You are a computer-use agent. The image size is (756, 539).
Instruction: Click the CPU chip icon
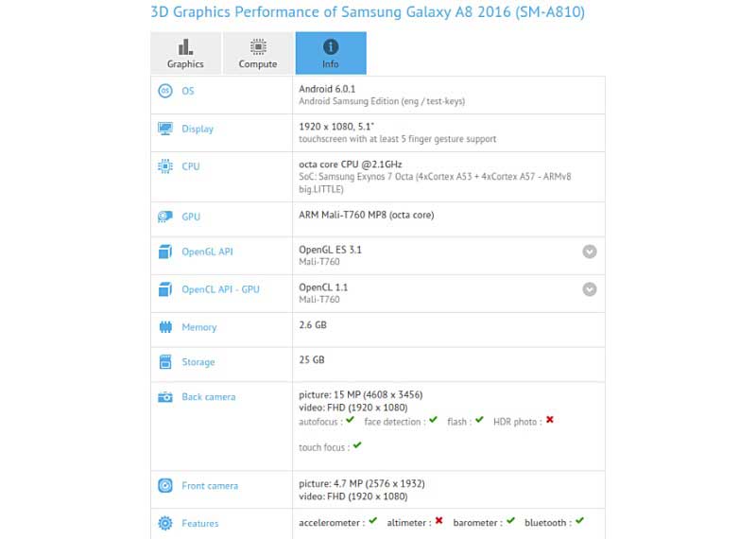pyautogui.click(x=165, y=166)
